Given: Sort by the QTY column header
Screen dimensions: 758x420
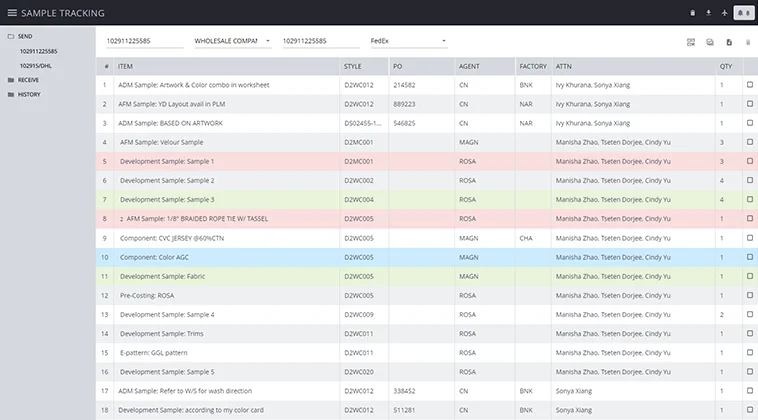Looking at the screenshot, I should (x=726, y=66).
